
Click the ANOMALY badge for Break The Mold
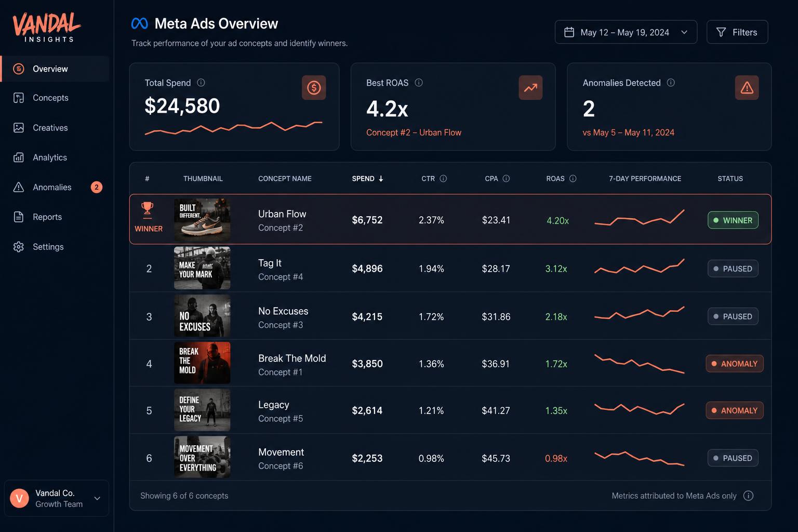pyautogui.click(x=735, y=364)
